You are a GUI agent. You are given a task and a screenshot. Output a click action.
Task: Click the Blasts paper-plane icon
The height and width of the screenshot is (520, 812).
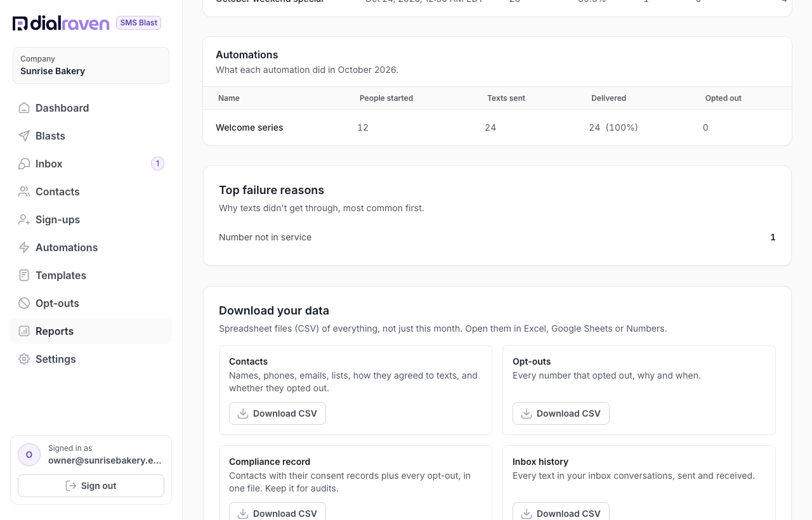click(24, 136)
